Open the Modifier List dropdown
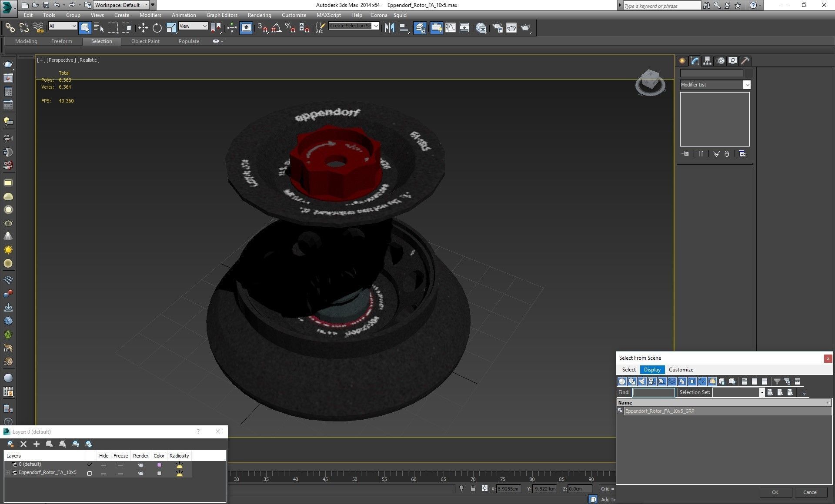Screen dimensions: 835x504 tap(715, 85)
